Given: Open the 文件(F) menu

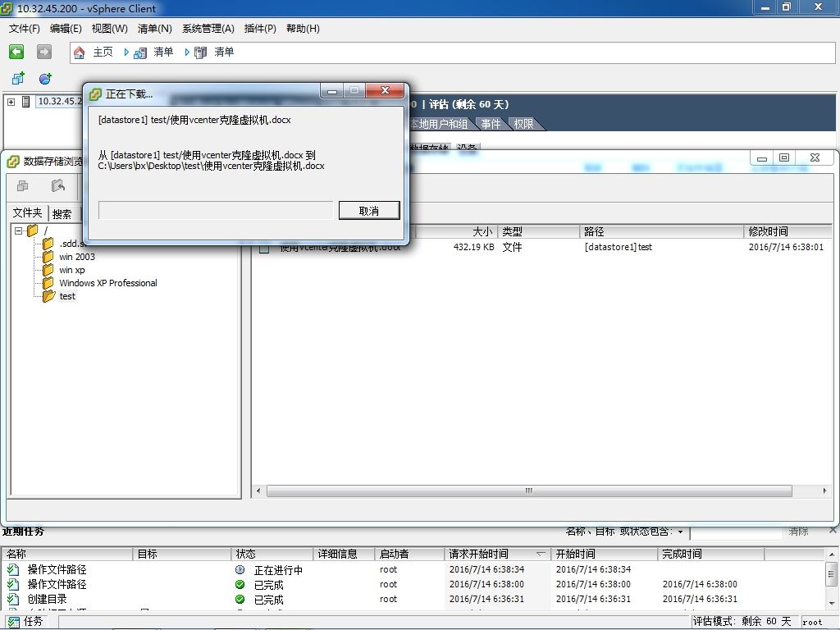Looking at the screenshot, I should [x=24, y=29].
